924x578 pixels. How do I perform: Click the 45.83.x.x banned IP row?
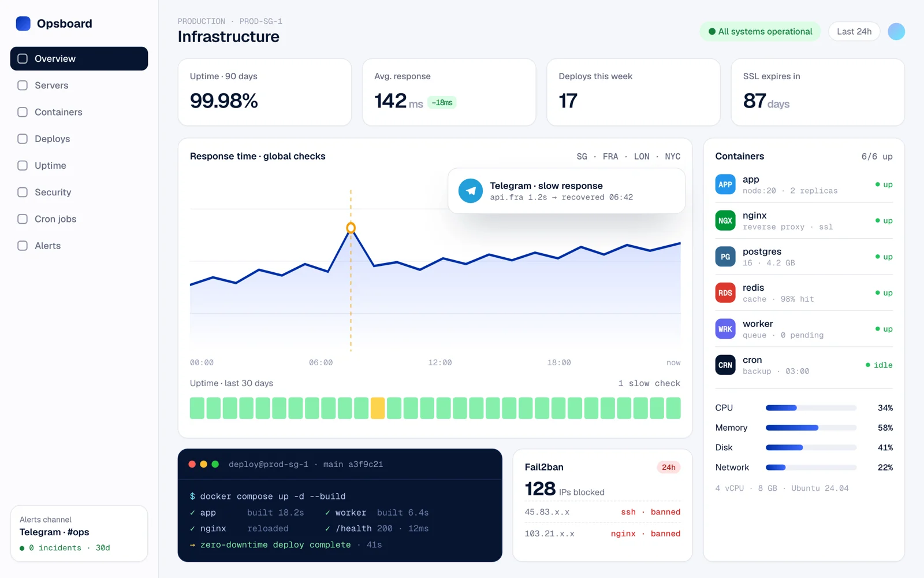point(602,512)
